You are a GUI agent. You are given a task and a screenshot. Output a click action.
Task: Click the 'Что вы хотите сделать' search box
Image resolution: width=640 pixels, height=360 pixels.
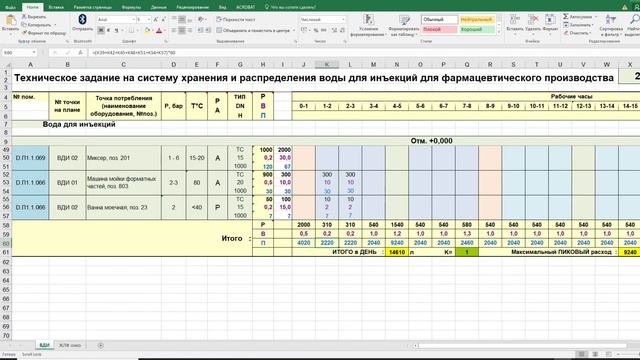click(291, 7)
